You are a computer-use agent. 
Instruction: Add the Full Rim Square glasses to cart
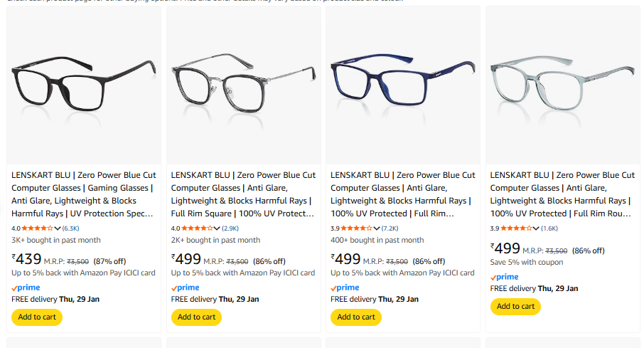click(x=196, y=317)
